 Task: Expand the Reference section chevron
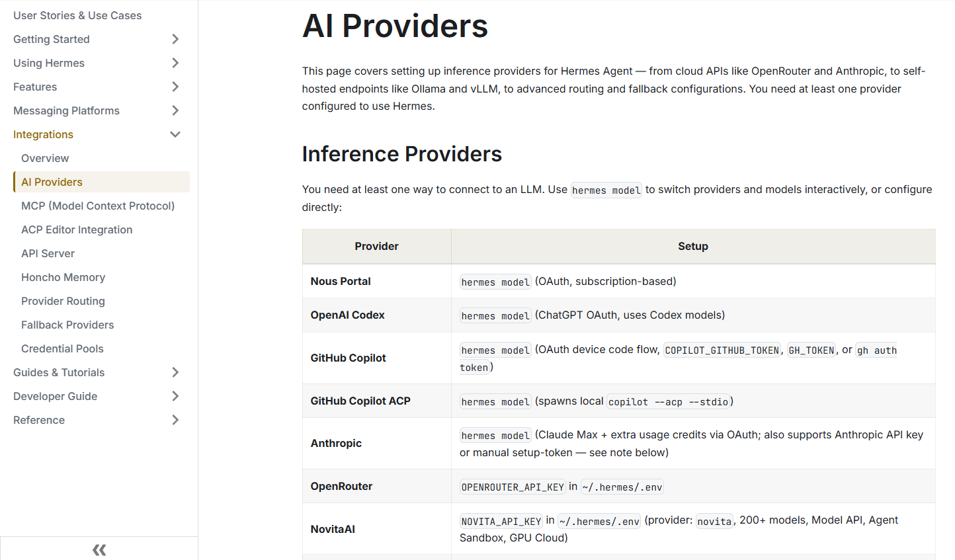click(175, 420)
